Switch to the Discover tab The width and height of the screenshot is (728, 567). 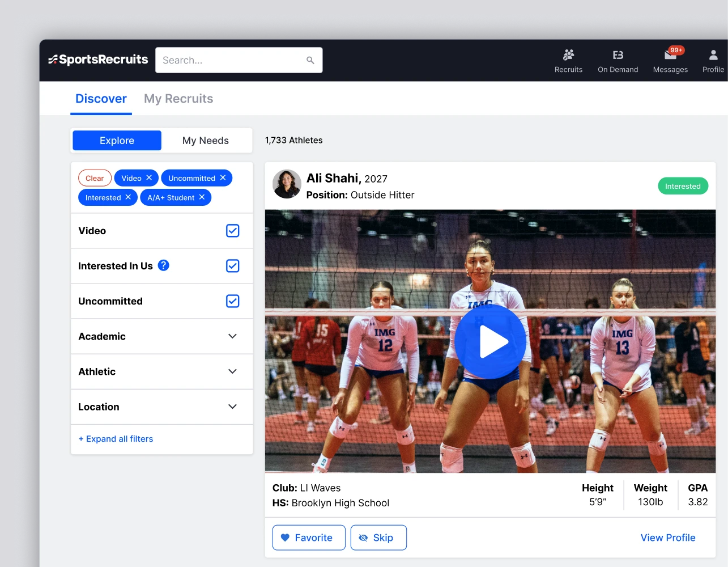pos(101,99)
